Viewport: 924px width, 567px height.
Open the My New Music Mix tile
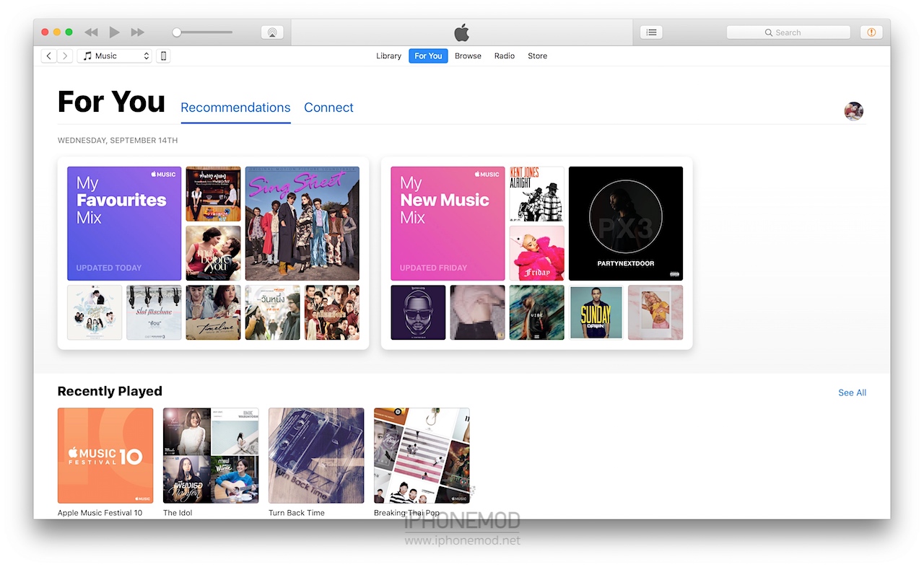pyautogui.click(x=448, y=224)
